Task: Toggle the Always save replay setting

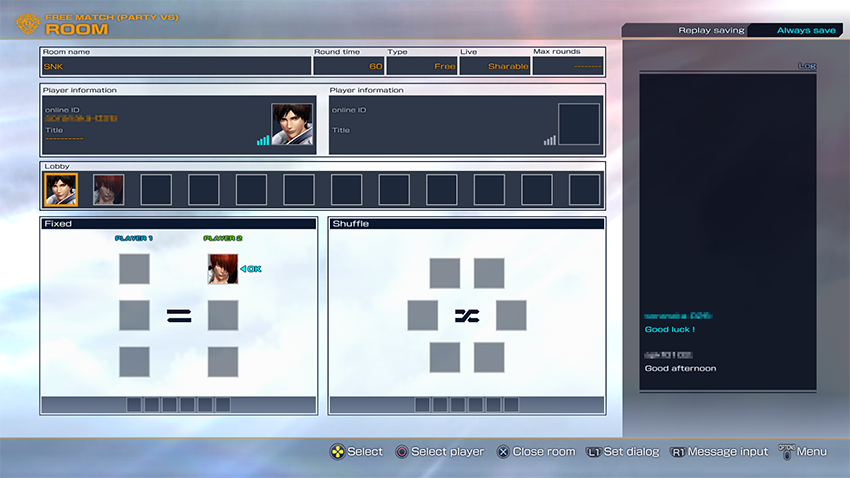Action: (x=806, y=31)
